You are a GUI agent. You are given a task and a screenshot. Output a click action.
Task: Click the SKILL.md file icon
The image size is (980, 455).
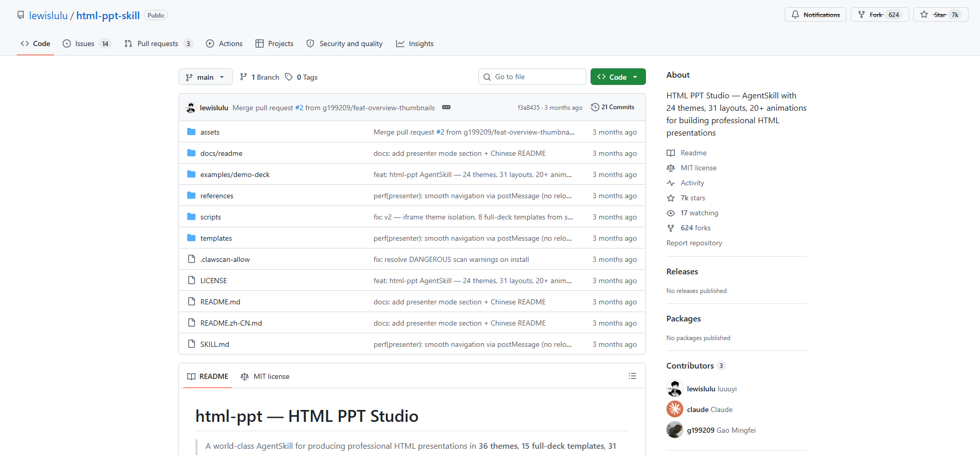[x=191, y=344]
